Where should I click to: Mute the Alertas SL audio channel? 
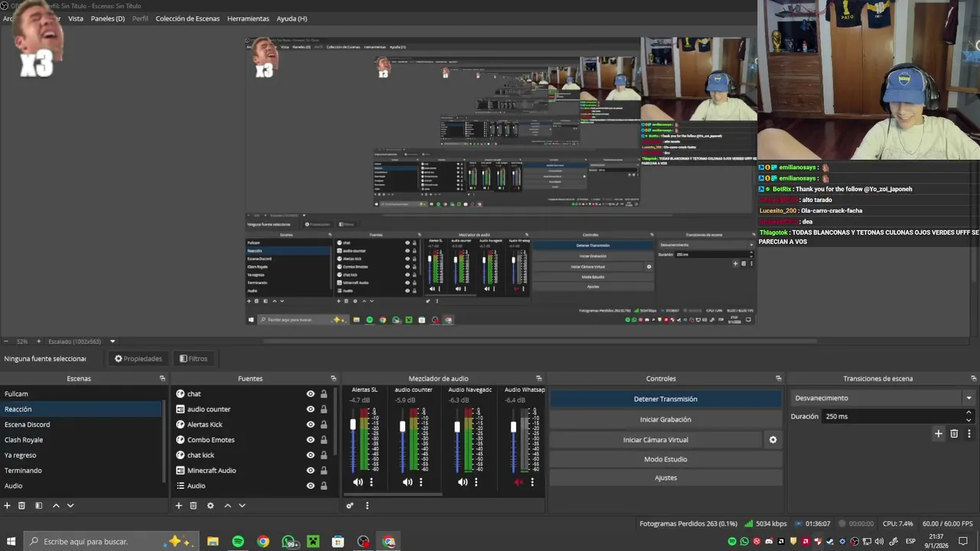pyautogui.click(x=358, y=482)
